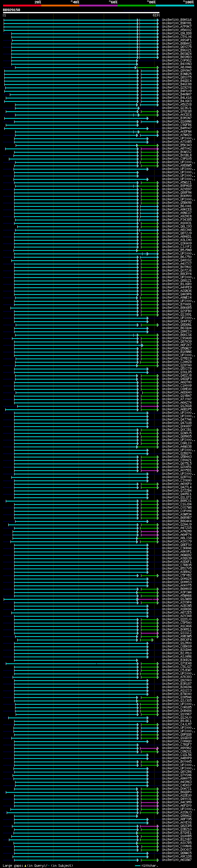Screen dimensions: 197x868
Task: Click hit label UniRef100_C5YL06
Action: pyautogui.click(x=177, y=37)
